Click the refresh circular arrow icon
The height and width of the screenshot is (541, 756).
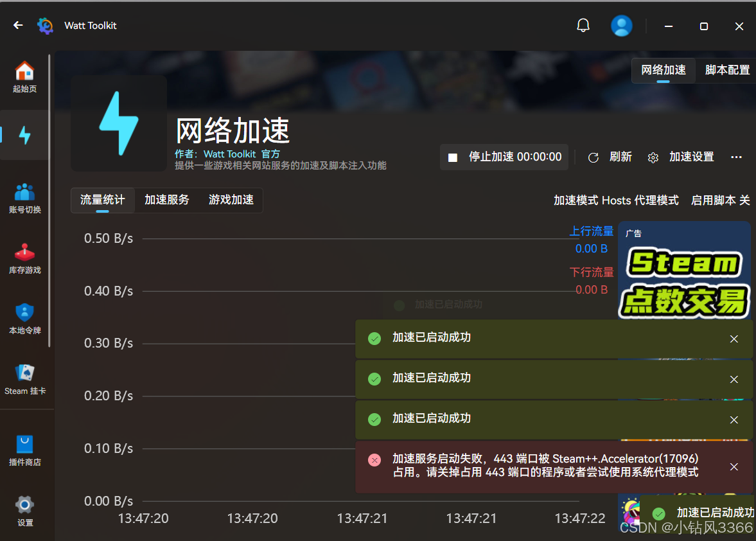(x=593, y=157)
